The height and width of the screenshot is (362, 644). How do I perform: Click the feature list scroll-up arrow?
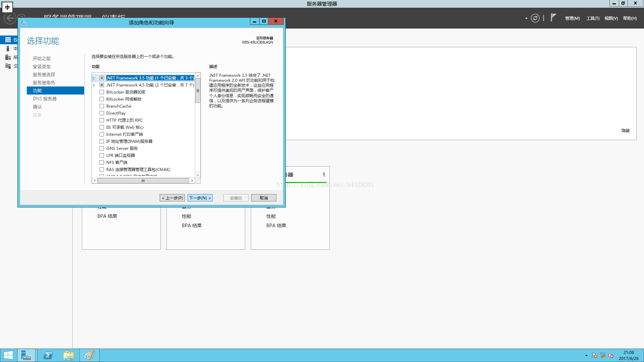click(198, 76)
